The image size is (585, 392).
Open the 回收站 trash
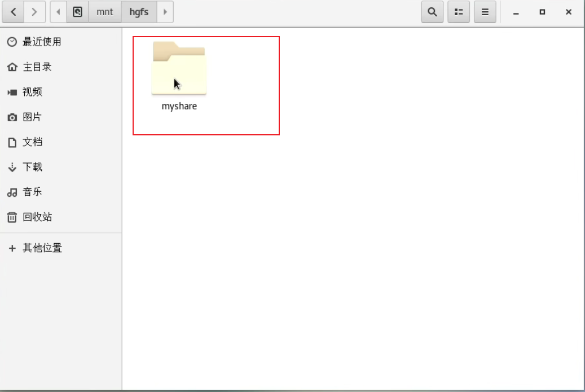[x=61, y=217]
